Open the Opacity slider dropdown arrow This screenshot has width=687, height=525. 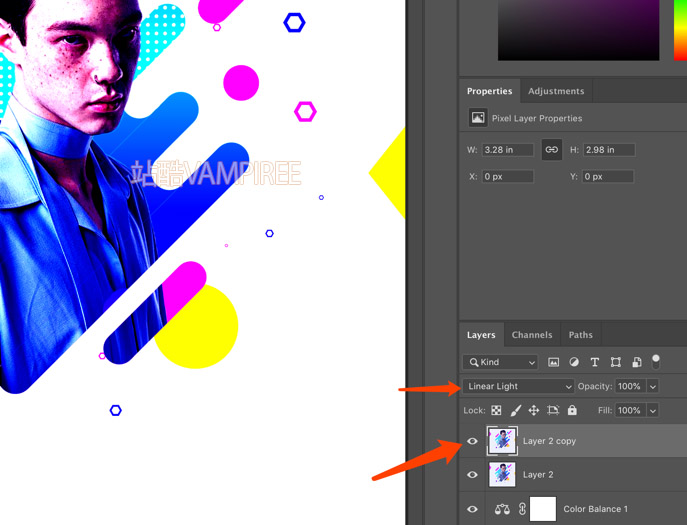pos(653,387)
